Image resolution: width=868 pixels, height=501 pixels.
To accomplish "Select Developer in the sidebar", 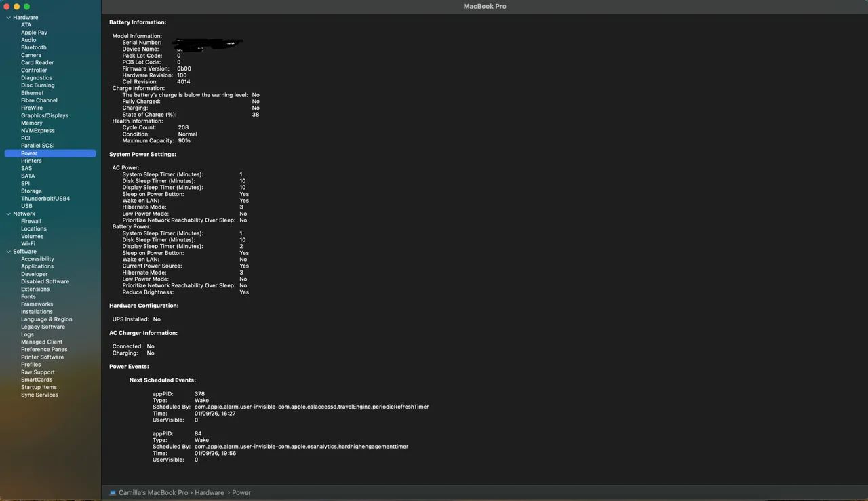I will [x=35, y=274].
